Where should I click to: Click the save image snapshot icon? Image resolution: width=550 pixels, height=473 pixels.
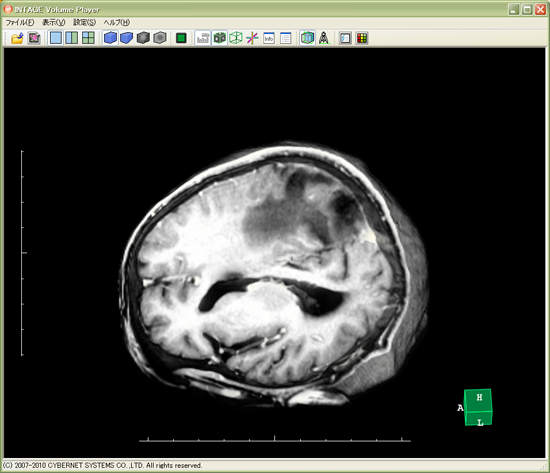pyautogui.click(x=34, y=38)
